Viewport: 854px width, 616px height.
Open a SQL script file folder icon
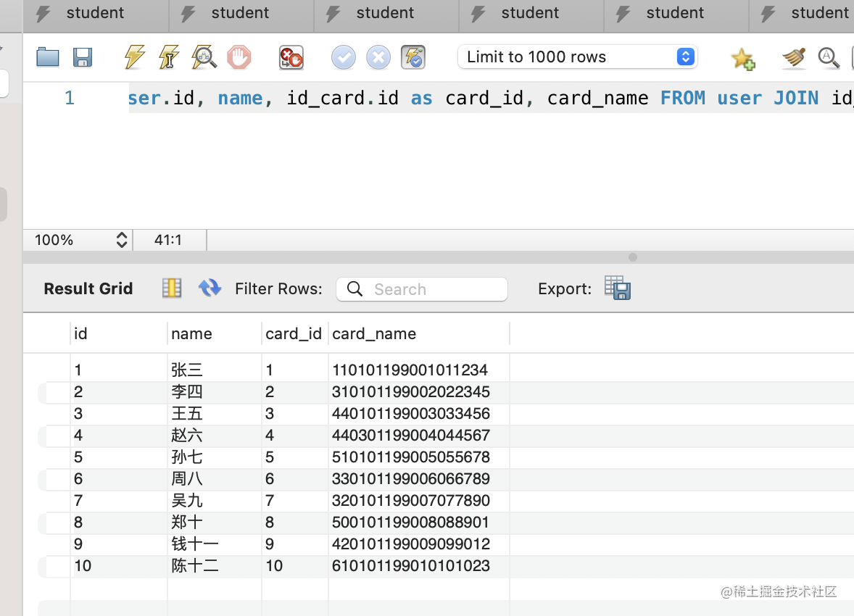(x=47, y=57)
